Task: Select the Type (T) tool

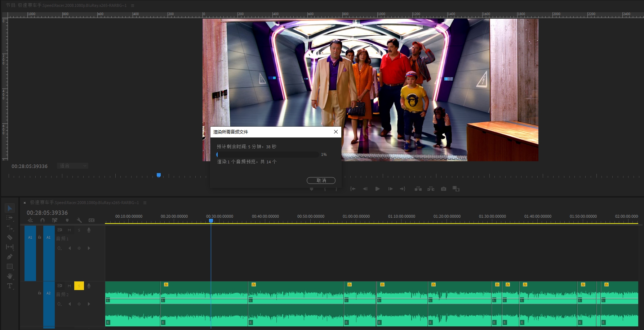Action: tap(10, 286)
